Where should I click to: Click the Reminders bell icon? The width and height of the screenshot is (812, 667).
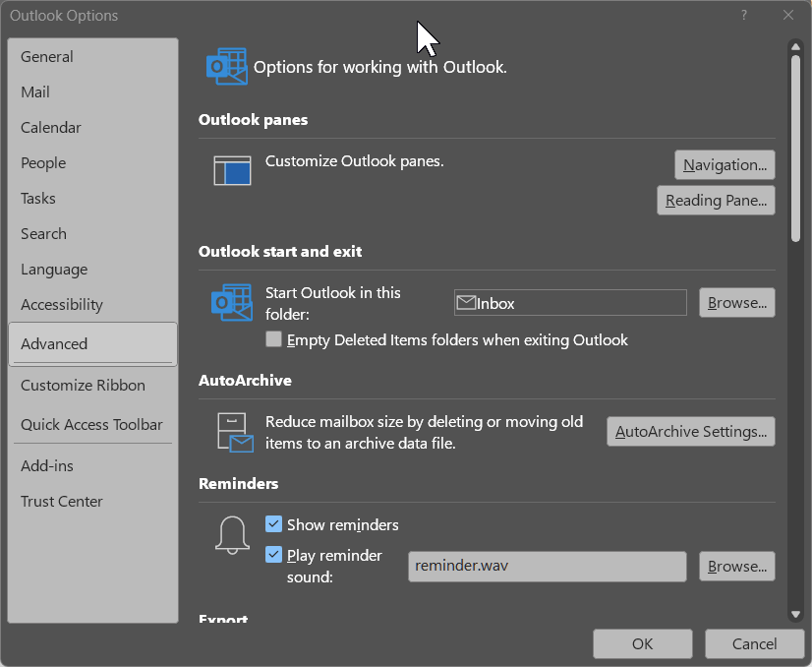(233, 535)
